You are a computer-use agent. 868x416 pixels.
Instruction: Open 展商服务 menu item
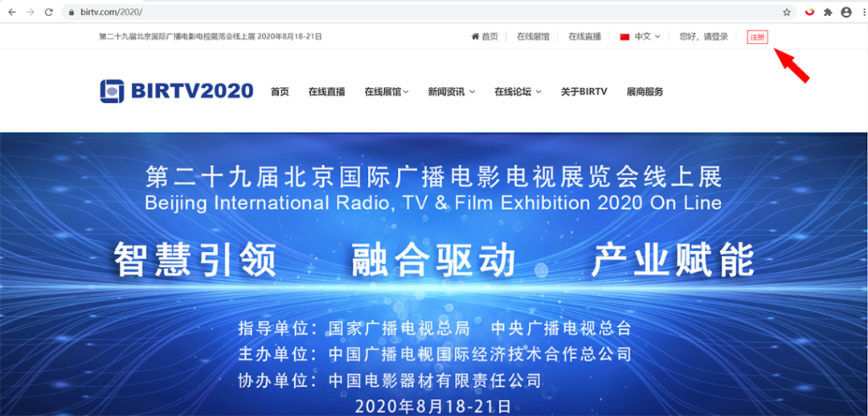pos(645,92)
